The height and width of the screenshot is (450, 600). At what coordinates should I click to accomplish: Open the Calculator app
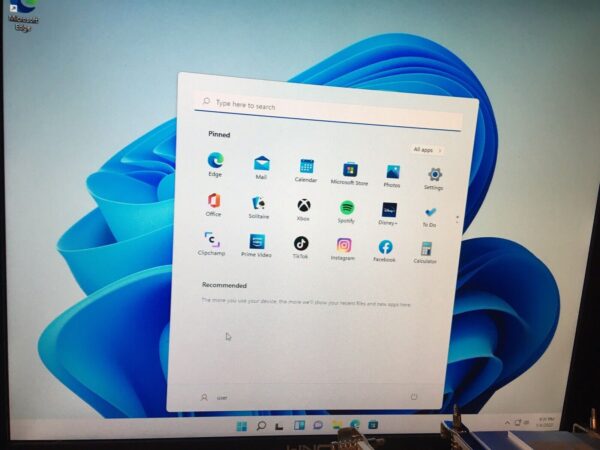[x=426, y=253]
